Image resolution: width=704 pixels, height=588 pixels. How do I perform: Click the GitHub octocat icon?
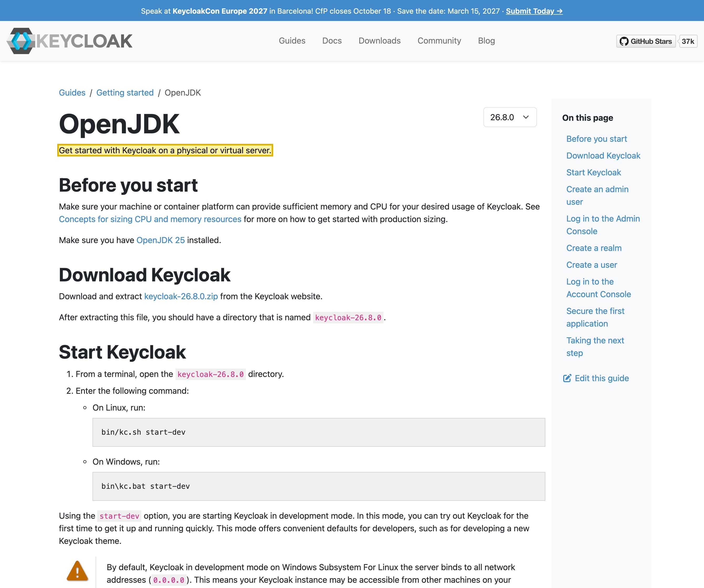coord(624,41)
